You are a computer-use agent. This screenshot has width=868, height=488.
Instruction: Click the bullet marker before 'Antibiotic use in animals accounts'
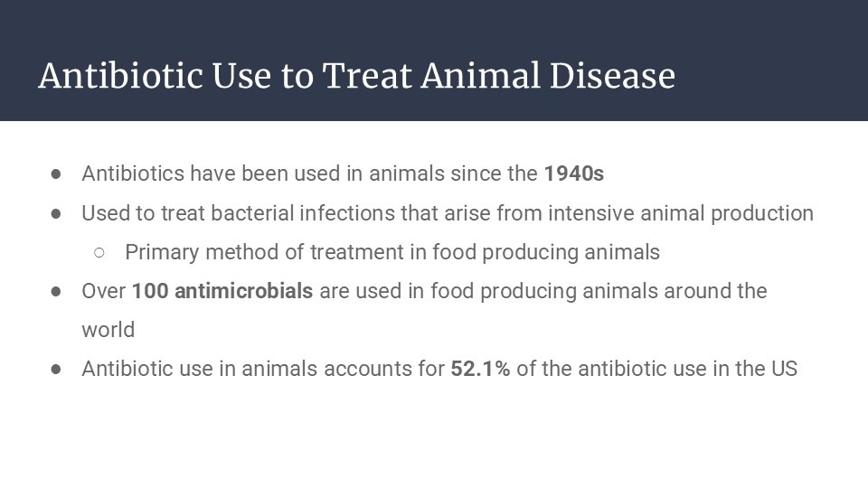coord(56,369)
